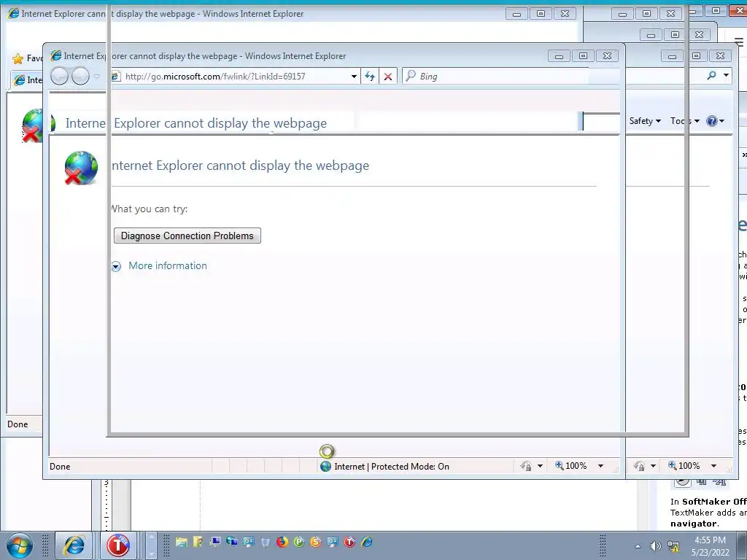
Task: Click the blue Help question mark icon
Action: (x=712, y=121)
